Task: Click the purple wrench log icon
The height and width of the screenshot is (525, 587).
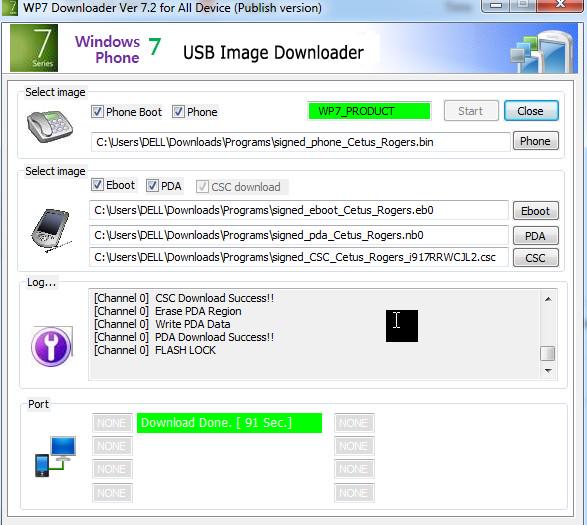Action: 51,346
